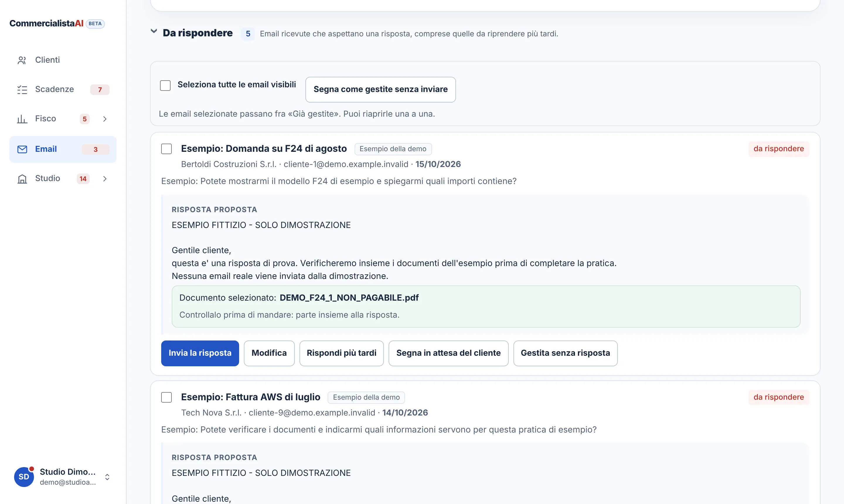The width and height of the screenshot is (844, 504).
Task: Click the Clienti people icon
Action: pos(22,60)
